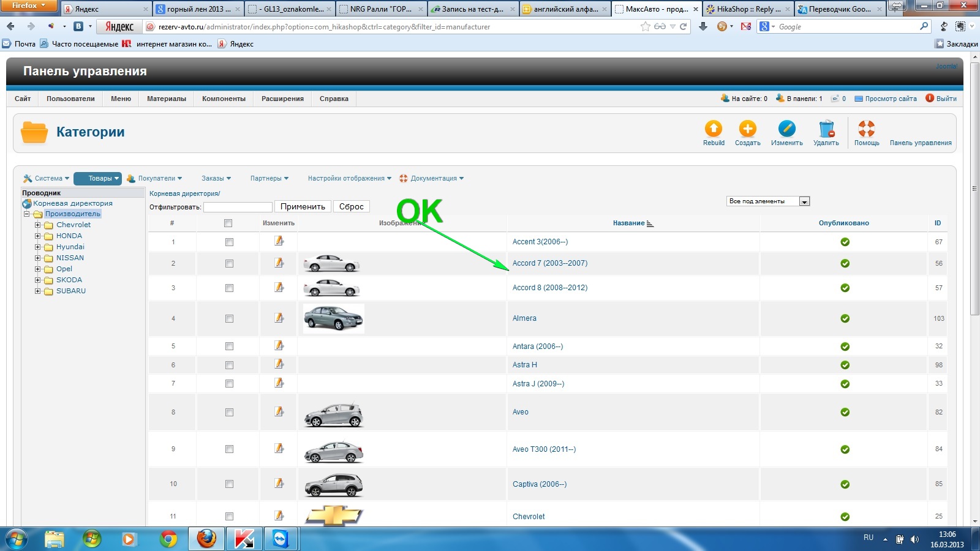Image resolution: width=980 pixels, height=551 pixels.
Task: Open the Almera category link
Action: tap(524, 318)
